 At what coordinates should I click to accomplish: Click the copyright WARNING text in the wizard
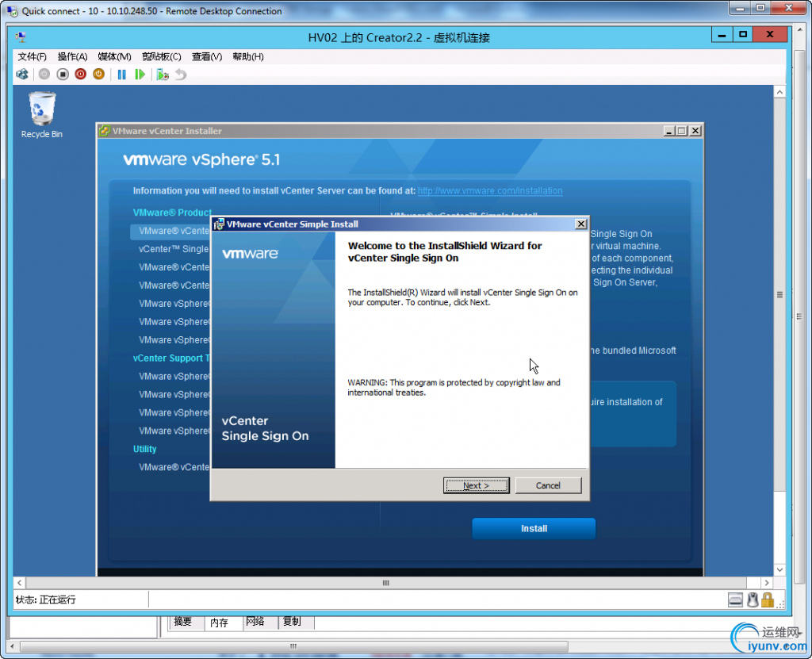click(x=454, y=388)
